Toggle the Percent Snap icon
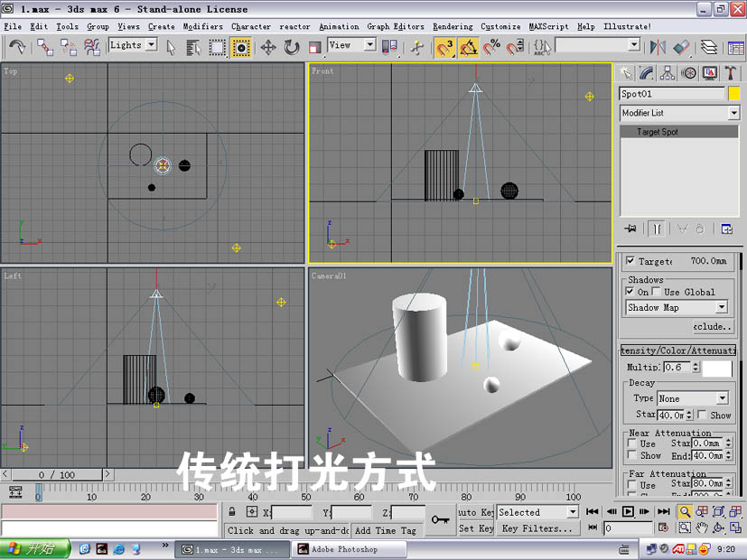The height and width of the screenshot is (560, 747). pos(491,47)
